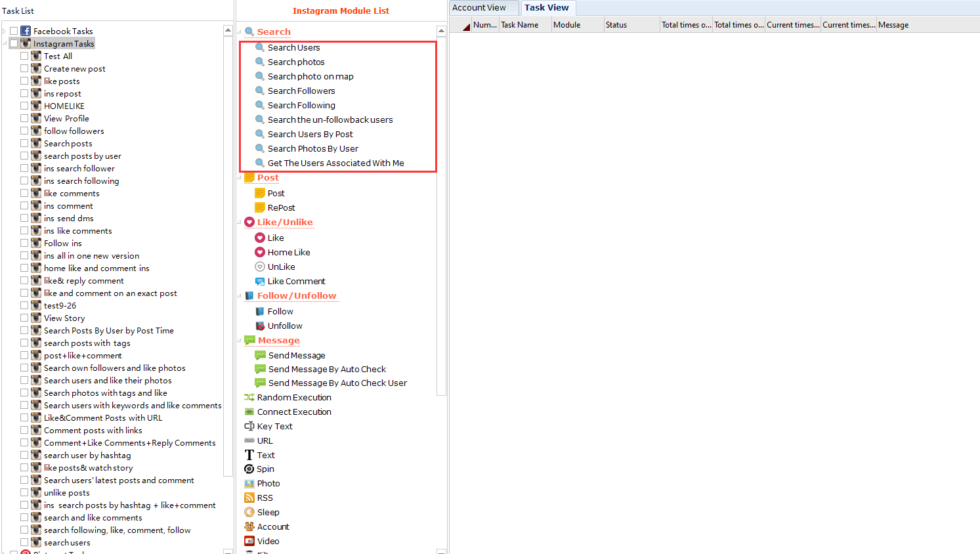Click the Random Execution shuffle icon
This screenshot has width=980, height=554.
(x=249, y=397)
